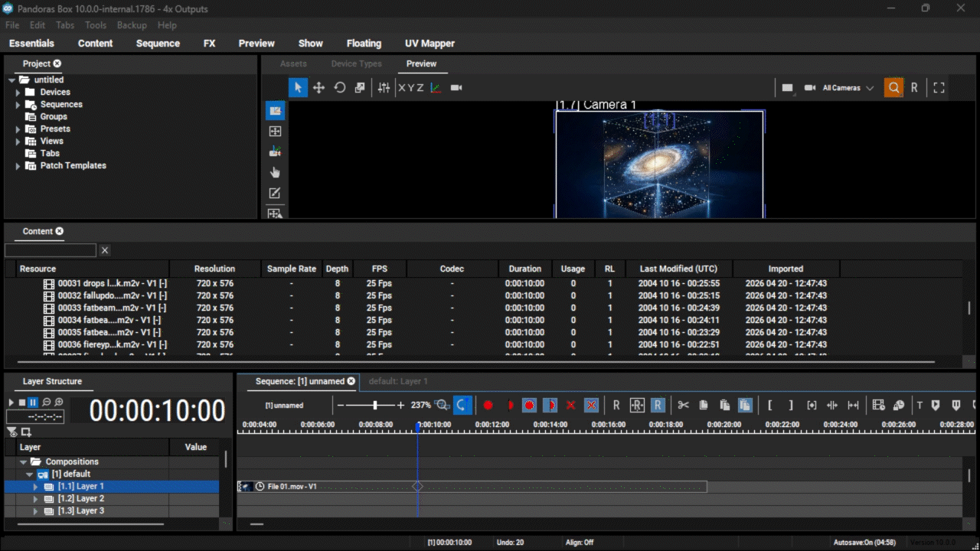Click the grid layout icon in Preview sidebar

click(276, 132)
